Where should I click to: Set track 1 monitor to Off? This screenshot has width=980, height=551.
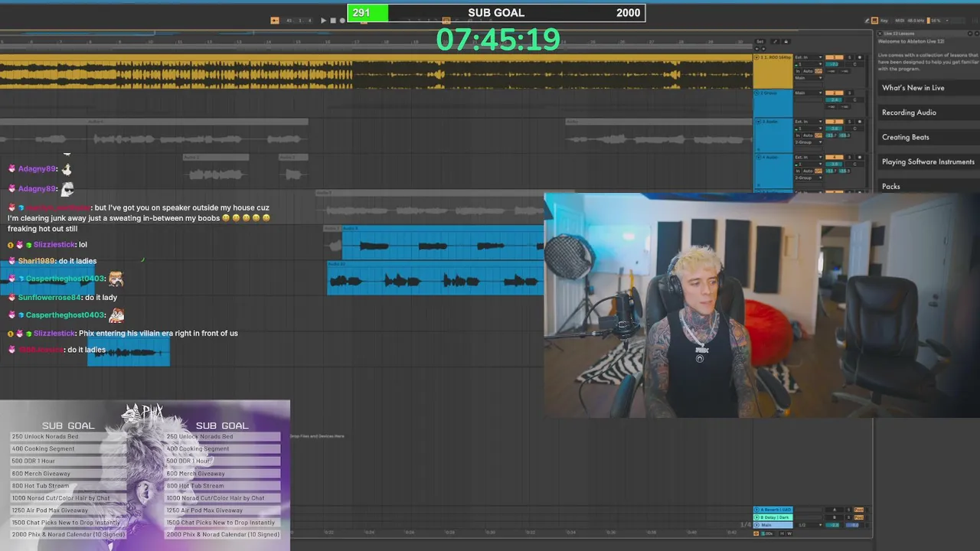(818, 71)
